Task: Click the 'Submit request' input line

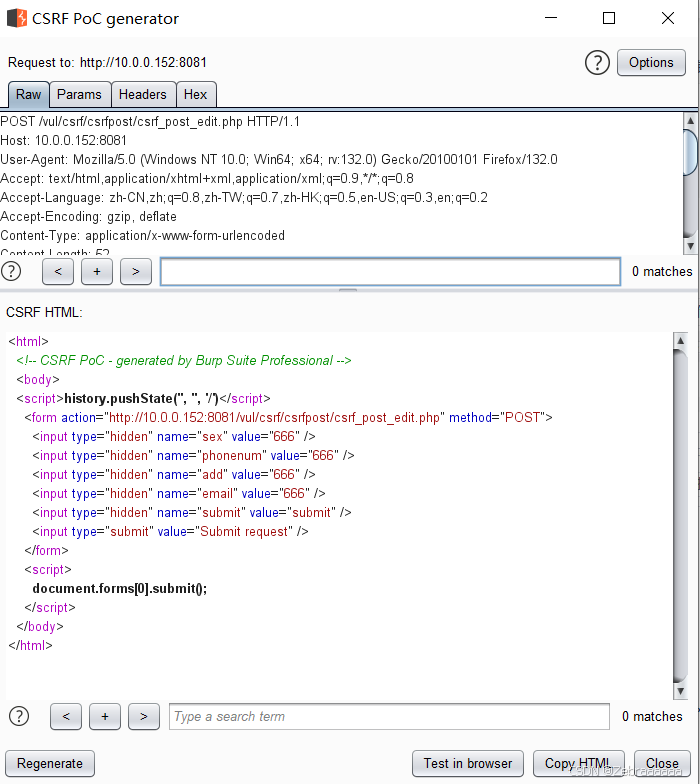Action: [170, 532]
